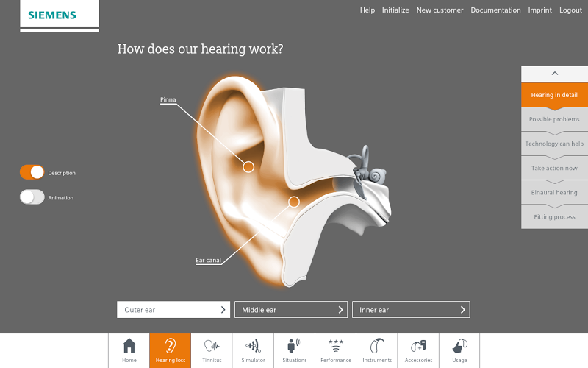Open the Instruments hearing aid icon
The image size is (588, 368).
(377, 346)
